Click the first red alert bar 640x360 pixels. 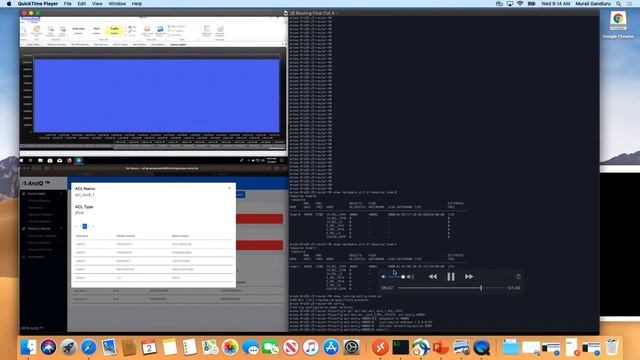tap(260, 219)
